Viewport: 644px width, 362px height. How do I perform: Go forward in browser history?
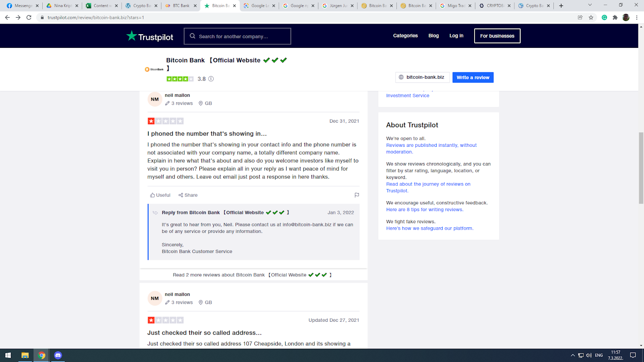18,17
